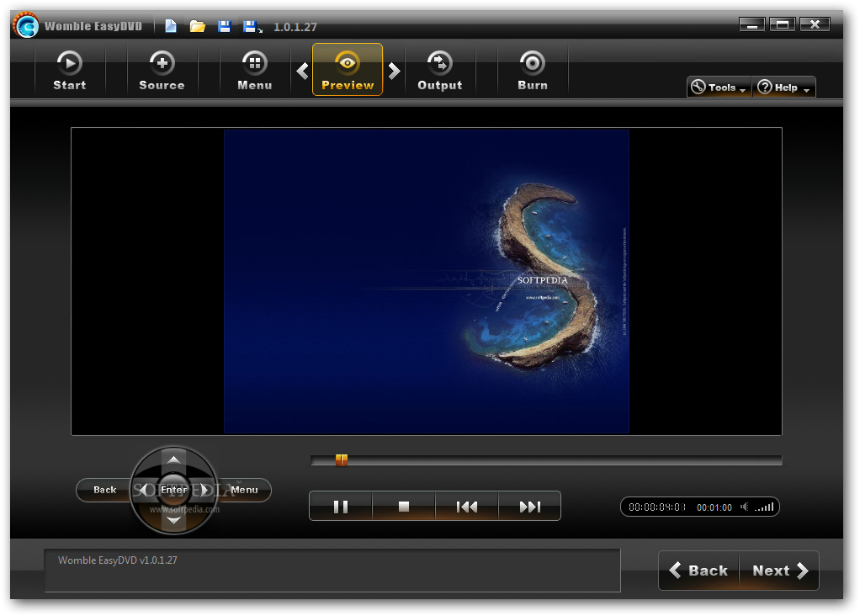
Task: Click left arrow beside Preview tab
Action: coord(302,71)
